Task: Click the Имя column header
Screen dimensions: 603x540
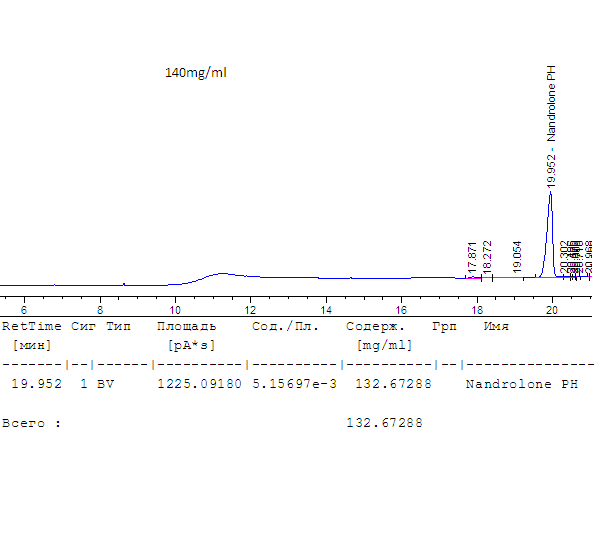Action: tap(496, 327)
